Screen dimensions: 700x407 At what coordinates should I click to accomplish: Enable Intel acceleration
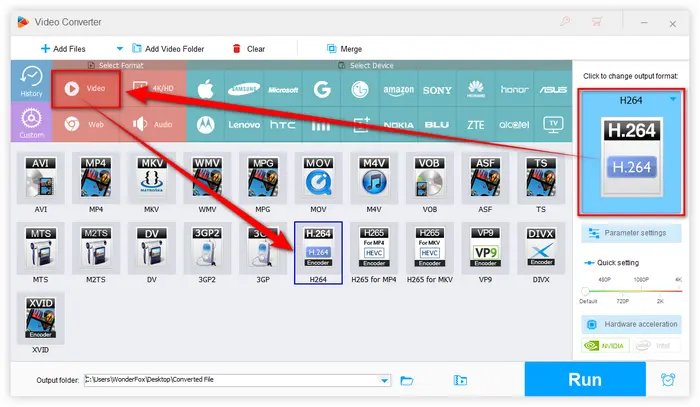tap(656, 346)
